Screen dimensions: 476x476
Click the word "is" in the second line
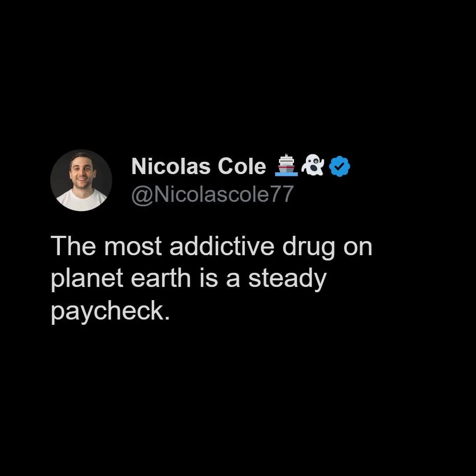(x=209, y=278)
